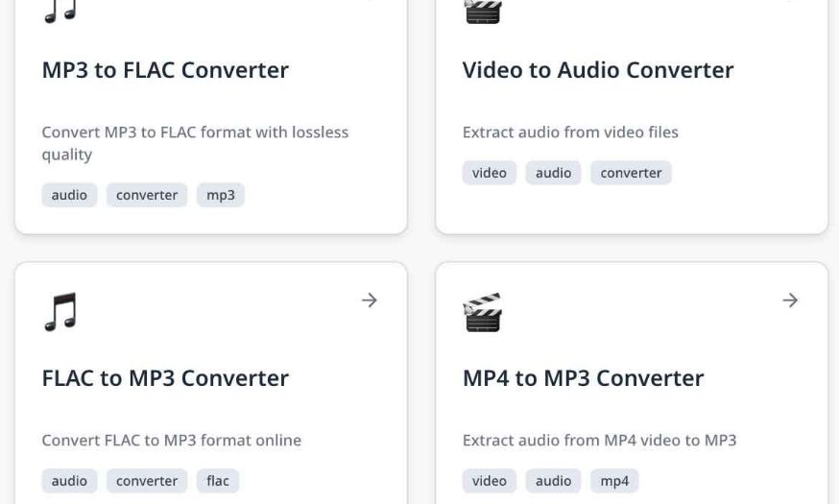Click the music notes icon on MP3 to FLAC card
Screen dimensions: 839x504
click(x=60, y=12)
